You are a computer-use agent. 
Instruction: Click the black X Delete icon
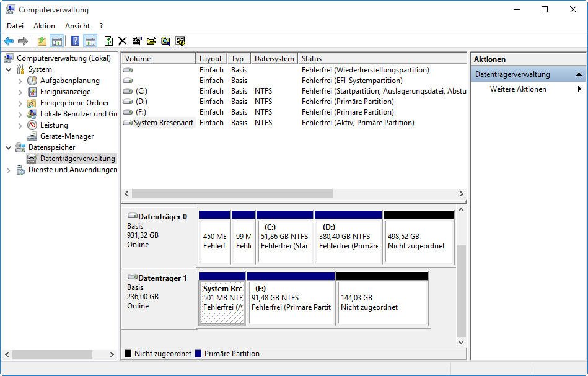[x=123, y=42]
